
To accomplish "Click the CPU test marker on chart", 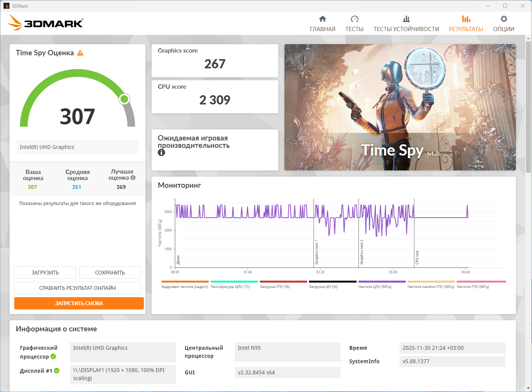I will pos(417,257).
